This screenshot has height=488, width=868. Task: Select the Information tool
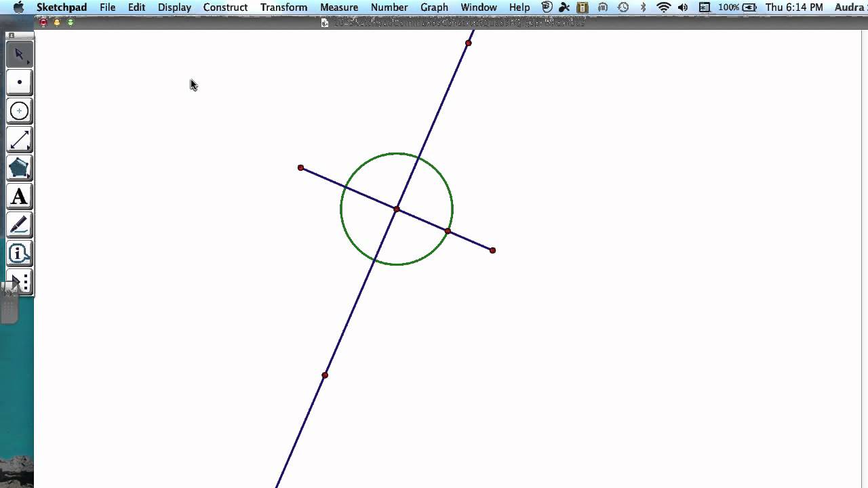(x=19, y=253)
